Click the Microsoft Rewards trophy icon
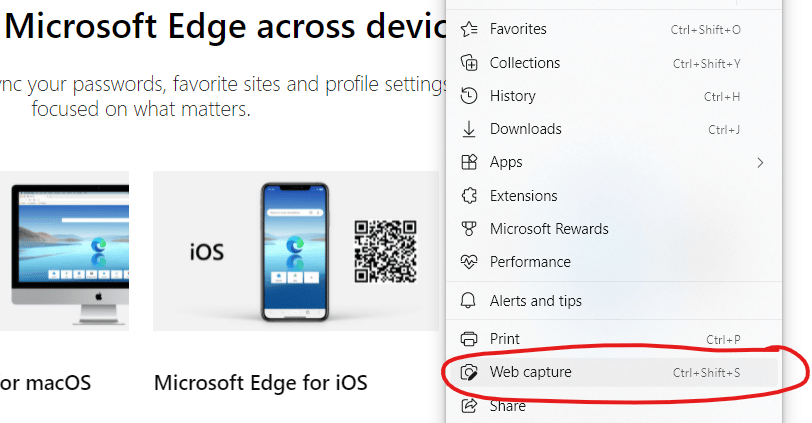The height and width of the screenshot is (423, 812). coord(469,229)
